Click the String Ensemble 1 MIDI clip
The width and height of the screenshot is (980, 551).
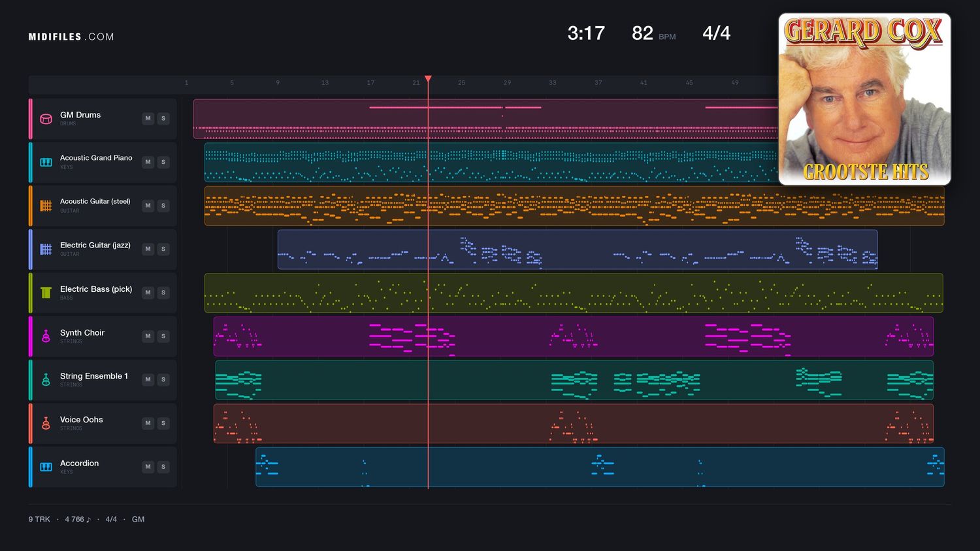[x=574, y=380]
